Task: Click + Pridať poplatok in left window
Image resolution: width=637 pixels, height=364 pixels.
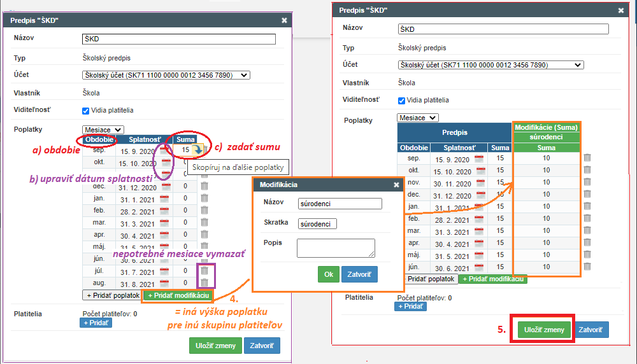Action: point(113,295)
